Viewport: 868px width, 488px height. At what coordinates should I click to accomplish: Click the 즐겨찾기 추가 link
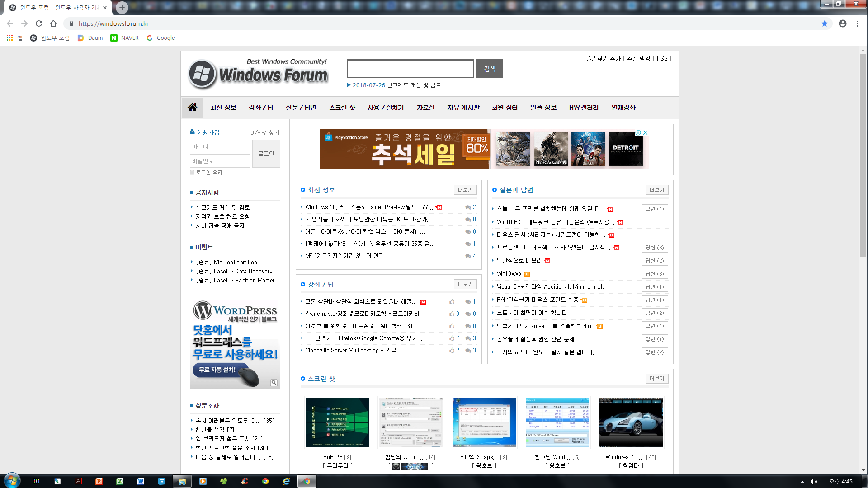[x=604, y=58]
